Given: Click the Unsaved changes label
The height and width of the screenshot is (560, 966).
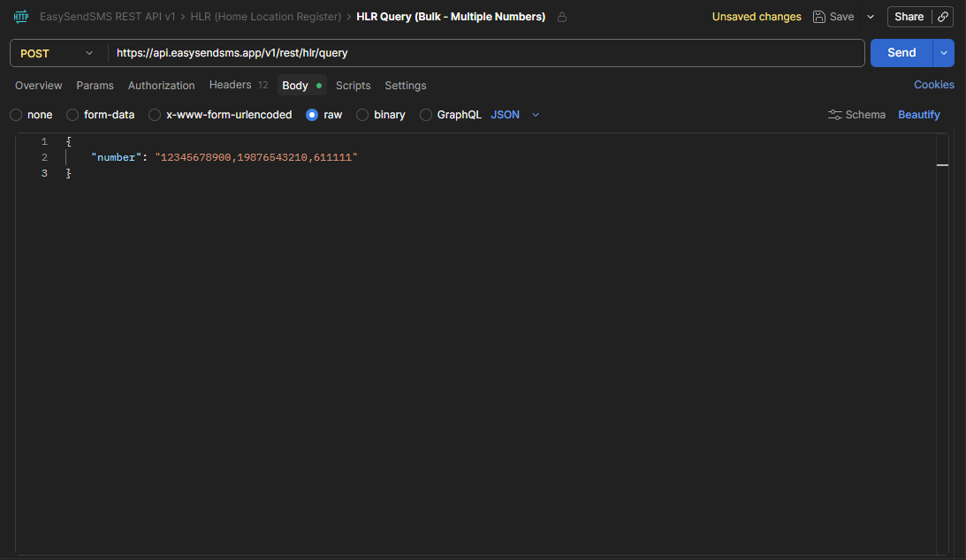Looking at the screenshot, I should point(757,17).
